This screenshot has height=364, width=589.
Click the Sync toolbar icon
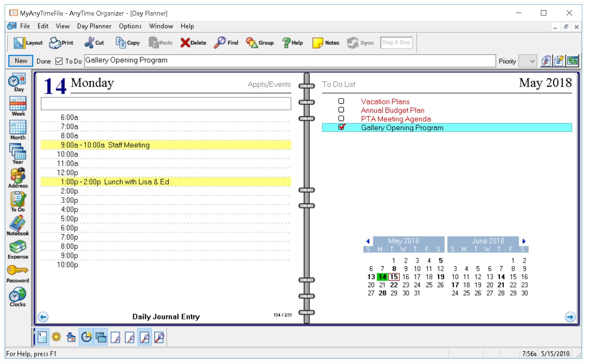(x=360, y=42)
